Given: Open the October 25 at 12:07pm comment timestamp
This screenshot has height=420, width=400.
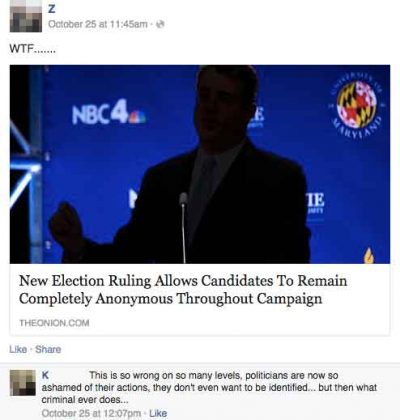Looking at the screenshot, I should (x=91, y=413).
